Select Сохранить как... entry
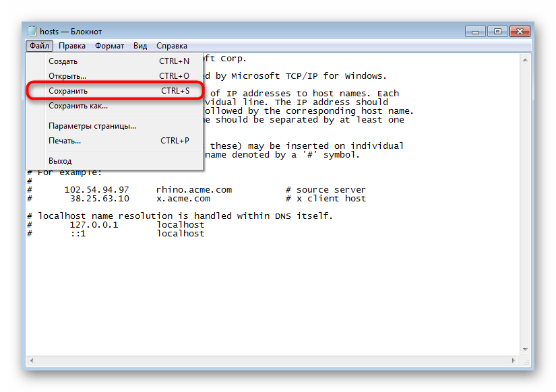 pos(115,106)
